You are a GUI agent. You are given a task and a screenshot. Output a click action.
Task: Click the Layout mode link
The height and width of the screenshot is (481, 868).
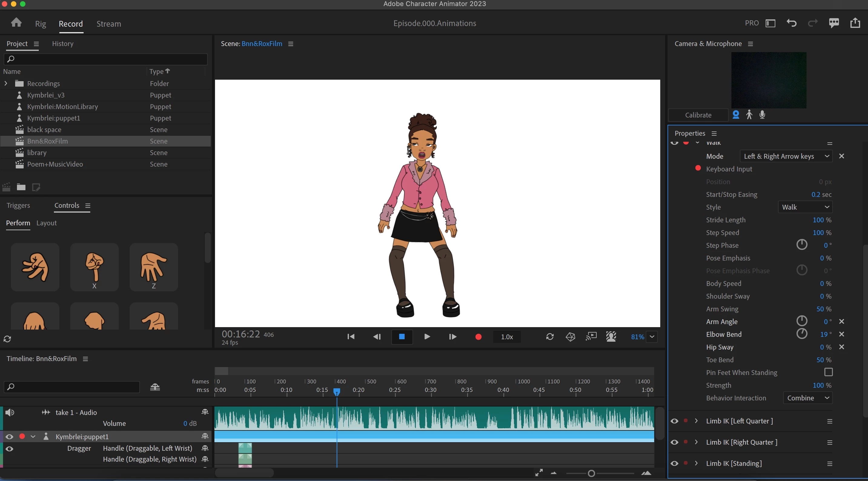47,223
